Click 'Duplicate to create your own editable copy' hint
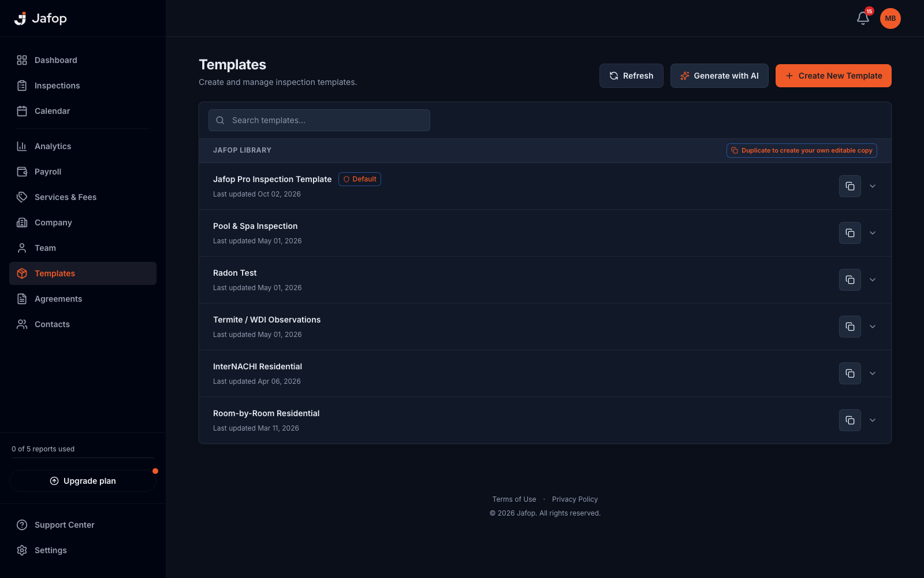Screen dimensions: 924x578 coord(802,150)
